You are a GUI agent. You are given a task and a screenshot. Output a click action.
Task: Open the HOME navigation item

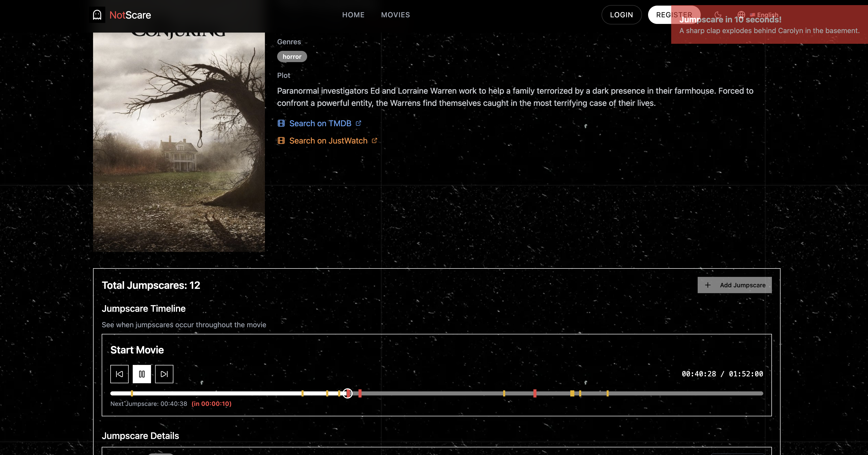(353, 15)
